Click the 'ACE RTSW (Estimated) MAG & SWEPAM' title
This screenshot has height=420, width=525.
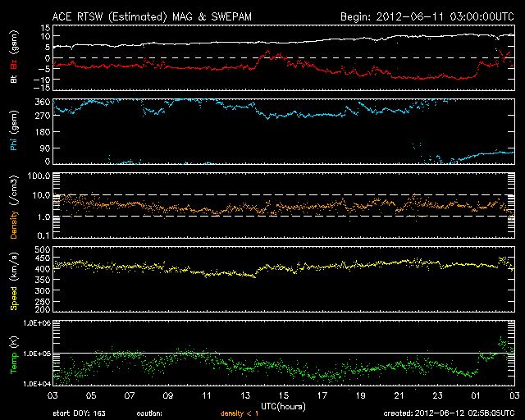click(x=152, y=16)
